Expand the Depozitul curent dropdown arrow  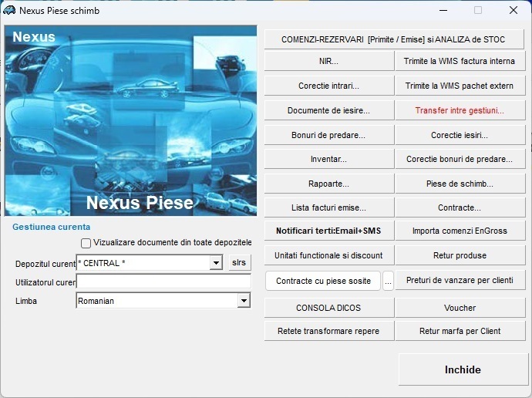tap(216, 263)
